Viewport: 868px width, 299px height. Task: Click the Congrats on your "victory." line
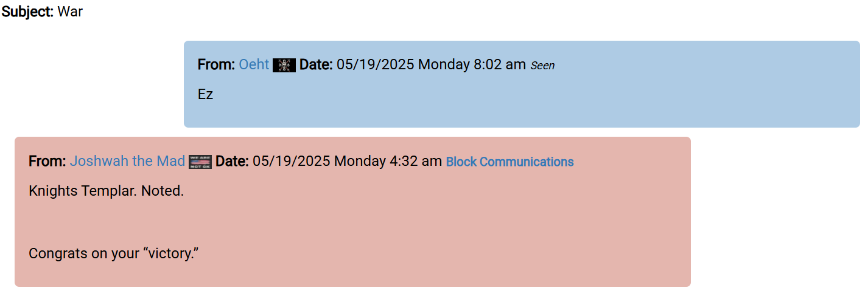(x=114, y=253)
